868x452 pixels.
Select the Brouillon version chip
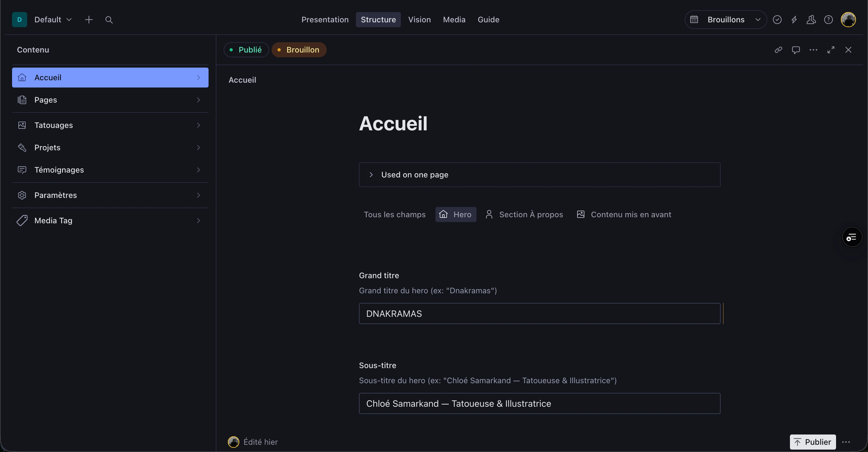(x=299, y=50)
